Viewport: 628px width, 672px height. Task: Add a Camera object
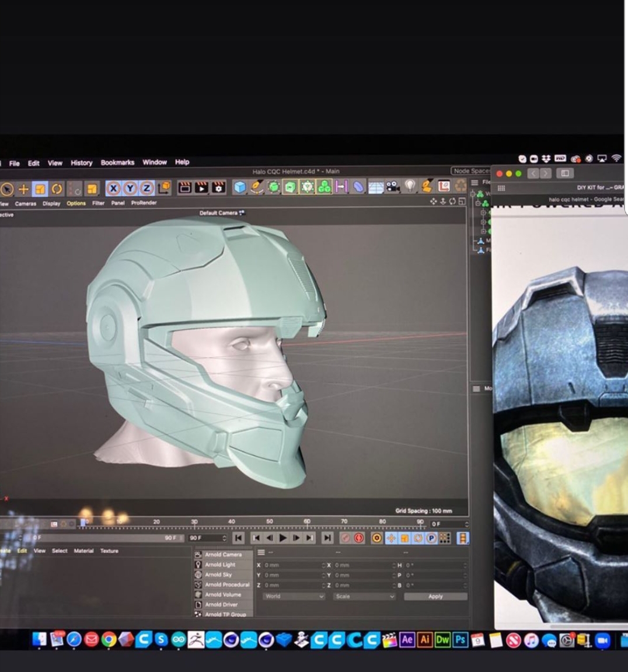click(392, 186)
